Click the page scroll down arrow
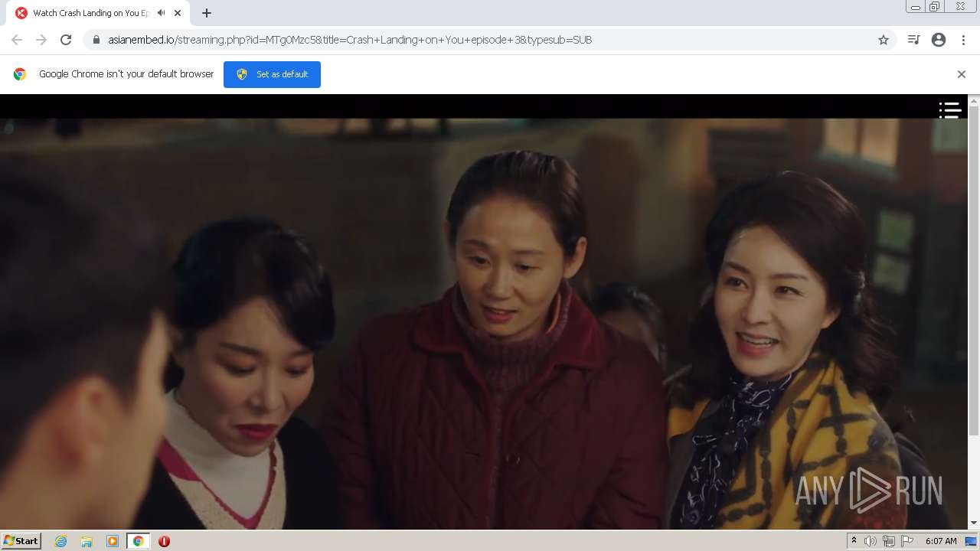This screenshot has width=980, height=551. [x=974, y=523]
